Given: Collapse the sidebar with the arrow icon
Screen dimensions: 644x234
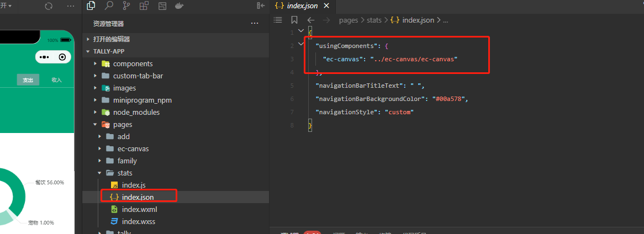Looking at the screenshot, I should pyautogui.click(x=261, y=6).
